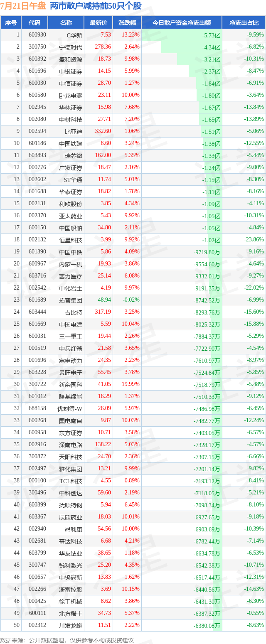This screenshot has height=644, width=266.
Task: Click the 涨跌幅 column header
Action: 127,23
